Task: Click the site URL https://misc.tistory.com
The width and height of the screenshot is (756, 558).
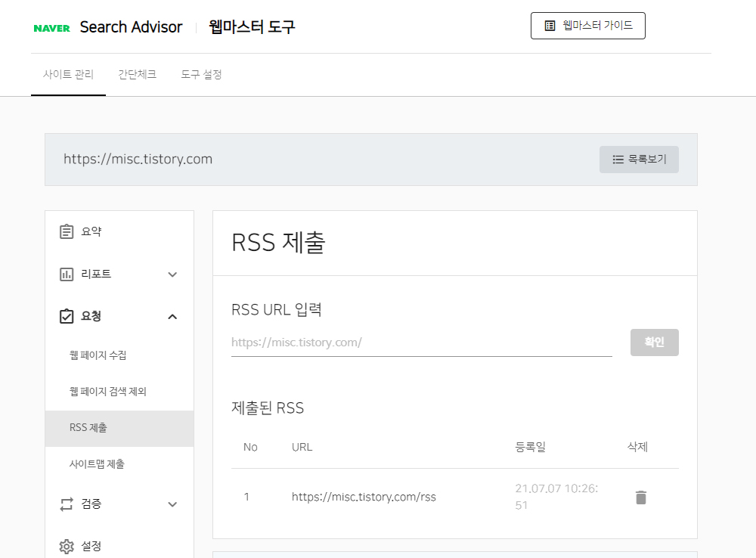Action: tap(138, 159)
